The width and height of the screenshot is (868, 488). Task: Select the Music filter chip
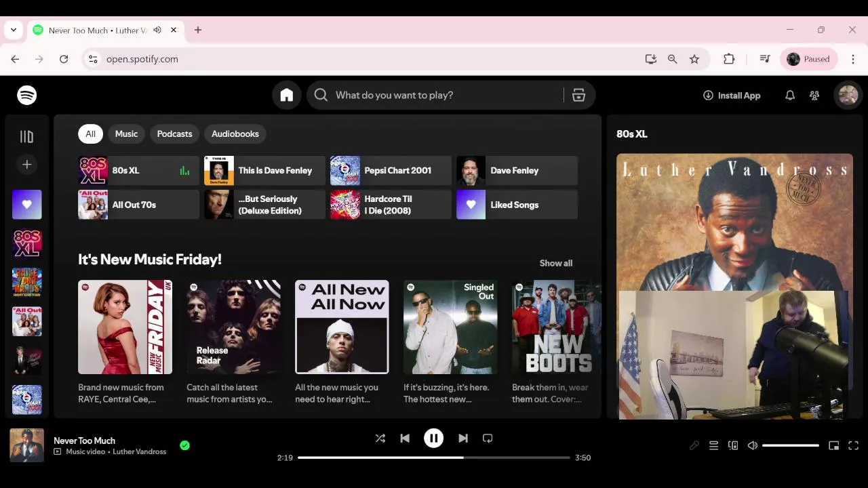(x=126, y=134)
